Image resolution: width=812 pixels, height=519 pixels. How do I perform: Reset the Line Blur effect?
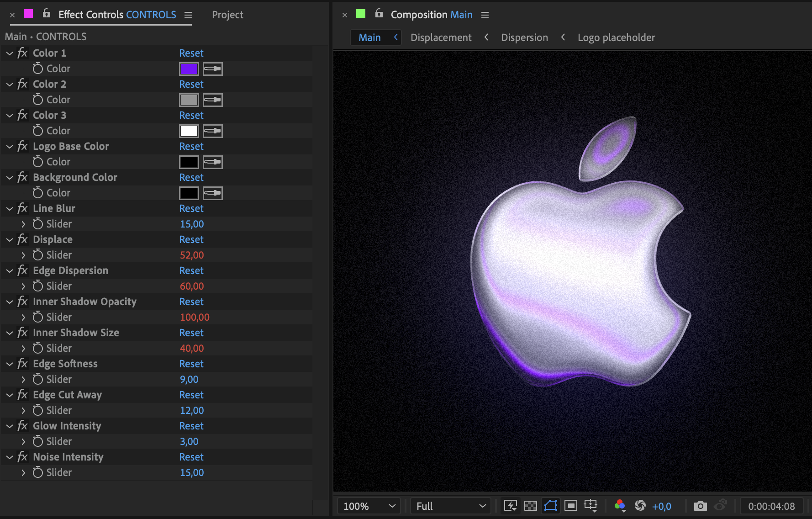(x=191, y=208)
